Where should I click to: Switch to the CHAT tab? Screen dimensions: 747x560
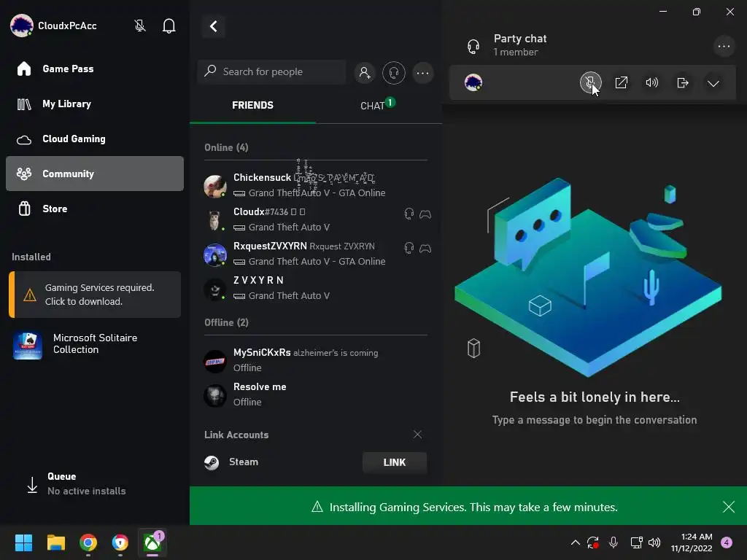point(379,105)
